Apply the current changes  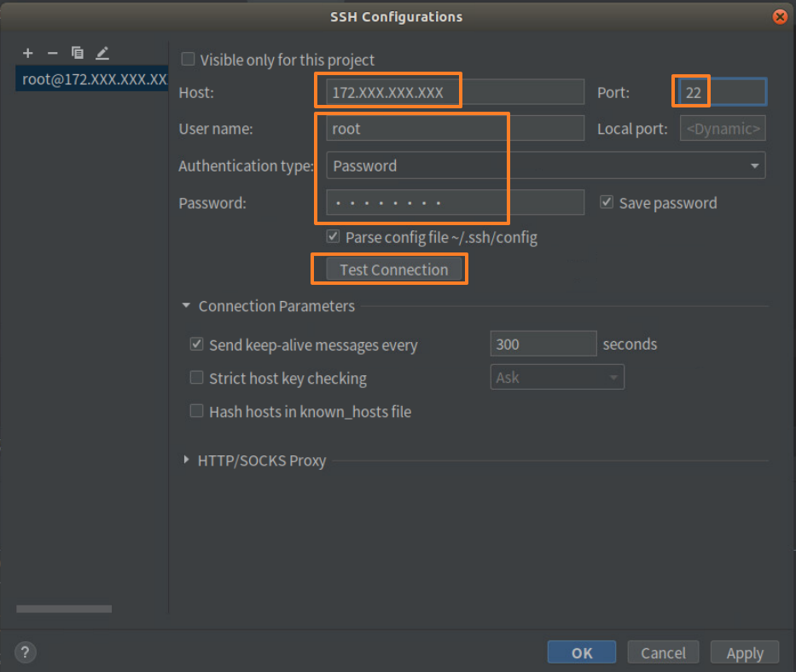(x=744, y=652)
